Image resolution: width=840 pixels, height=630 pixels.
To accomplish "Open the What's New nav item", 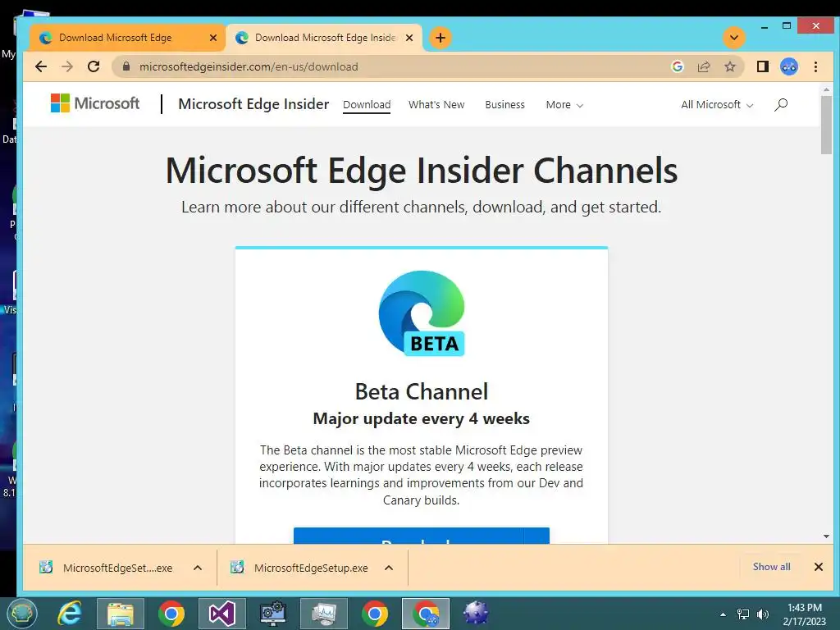I will [x=436, y=104].
